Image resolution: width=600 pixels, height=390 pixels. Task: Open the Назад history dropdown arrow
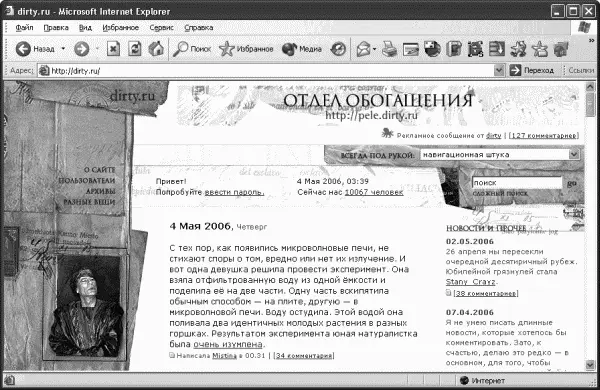click(x=63, y=49)
